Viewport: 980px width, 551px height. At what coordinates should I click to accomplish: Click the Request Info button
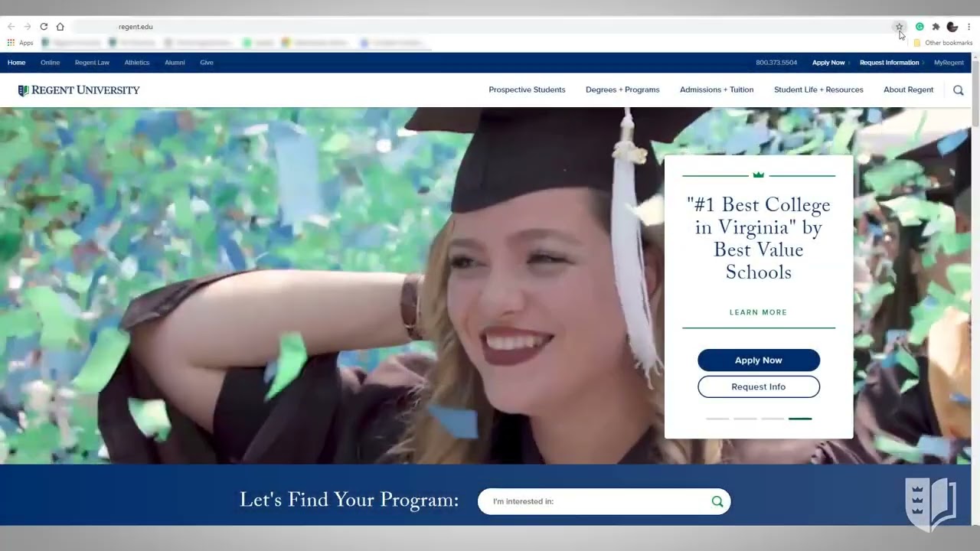[x=759, y=386]
